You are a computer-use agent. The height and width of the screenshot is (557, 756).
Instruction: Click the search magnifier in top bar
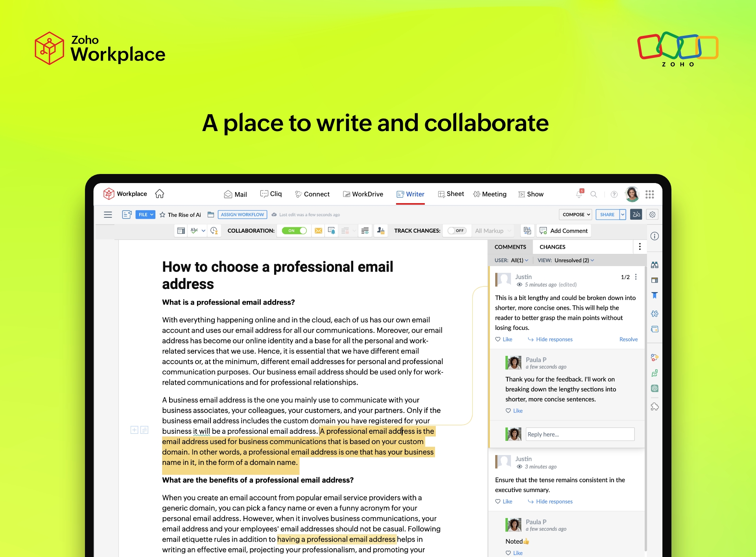coord(594,194)
